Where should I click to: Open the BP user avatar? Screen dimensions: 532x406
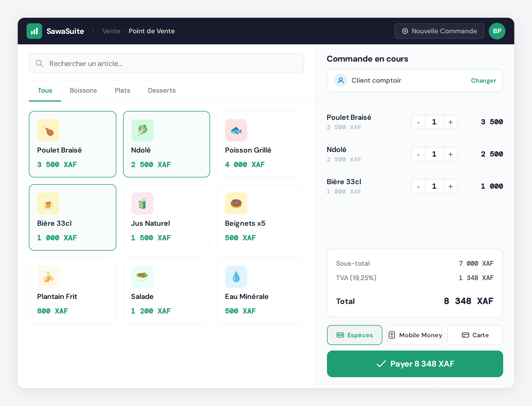tap(497, 31)
